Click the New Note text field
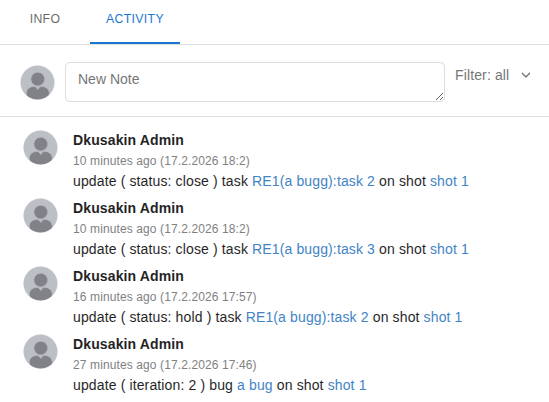 255,82
